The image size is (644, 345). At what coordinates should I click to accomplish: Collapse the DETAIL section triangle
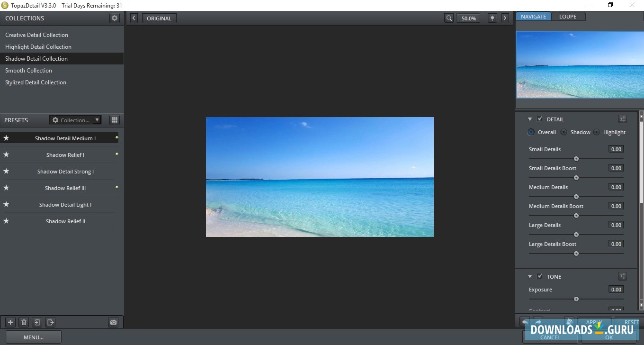click(530, 119)
